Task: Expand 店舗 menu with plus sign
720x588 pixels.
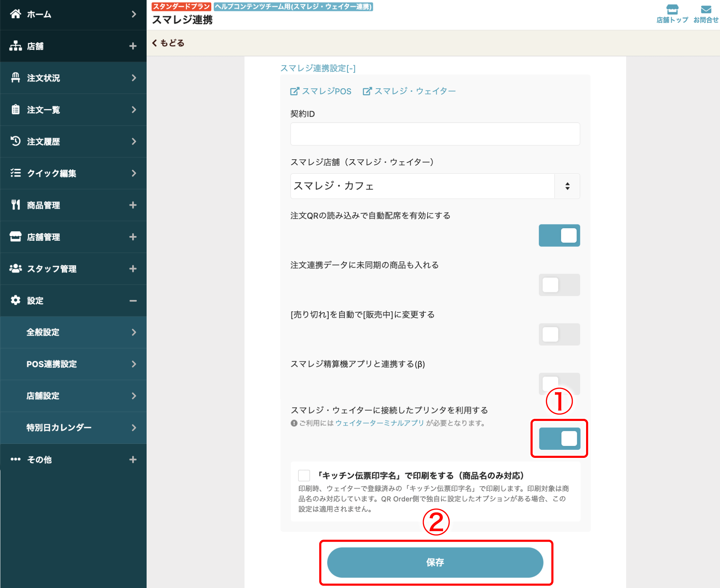Action: coord(133,46)
